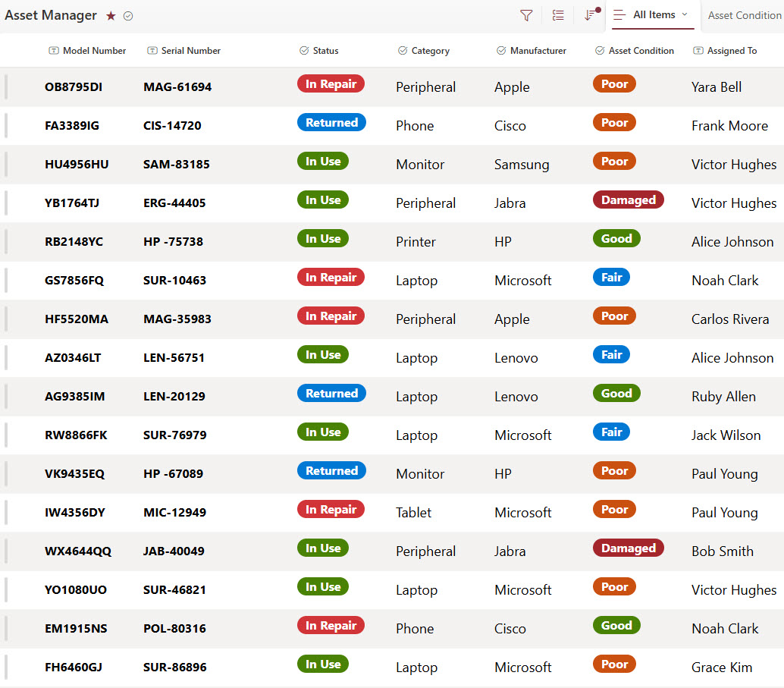784x688 pixels.
Task: Click assignee Frank Moore
Action: pyautogui.click(x=729, y=126)
